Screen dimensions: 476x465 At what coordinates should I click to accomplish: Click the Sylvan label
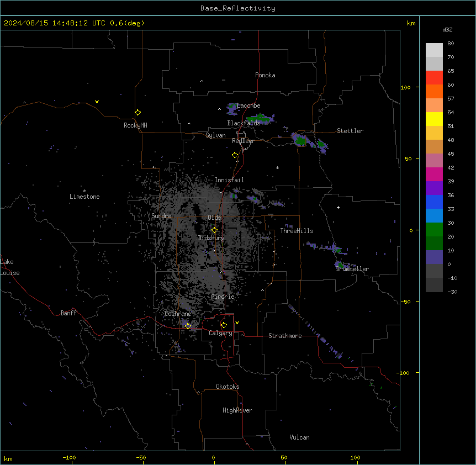(215, 135)
